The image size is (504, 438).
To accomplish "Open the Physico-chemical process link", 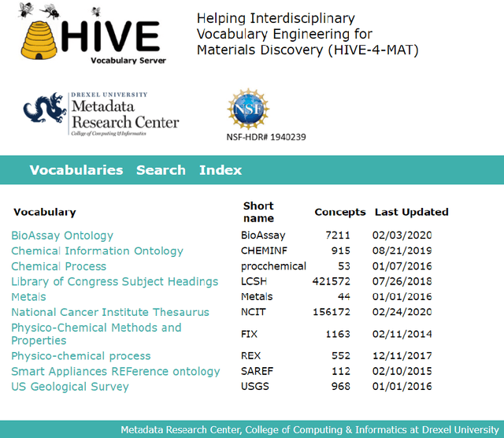I will point(81,356).
